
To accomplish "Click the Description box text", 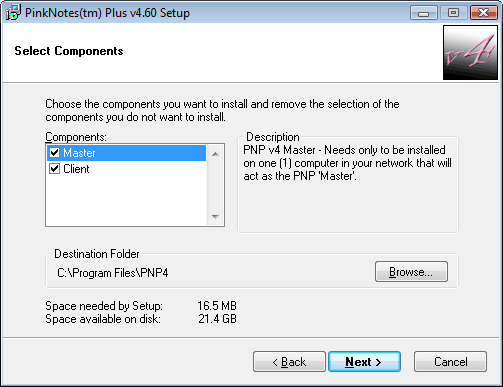I will point(347,163).
